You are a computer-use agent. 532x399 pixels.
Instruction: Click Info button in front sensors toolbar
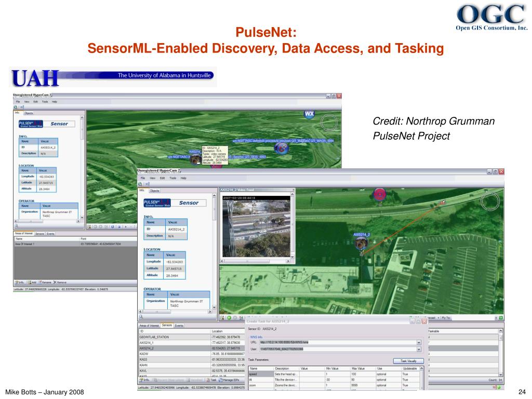pyautogui.click(x=144, y=380)
